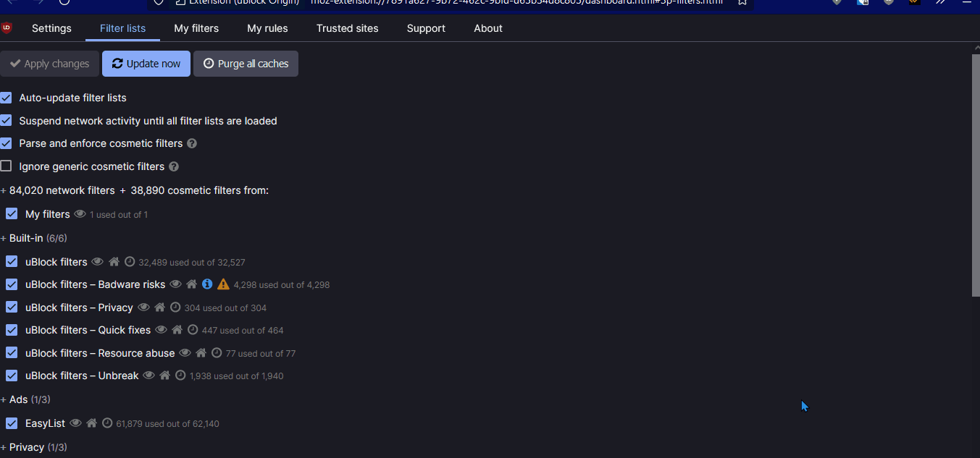The width and height of the screenshot is (980, 458).
Task: Click help icon next to Parse cosmetic filters
Action: [x=191, y=143]
